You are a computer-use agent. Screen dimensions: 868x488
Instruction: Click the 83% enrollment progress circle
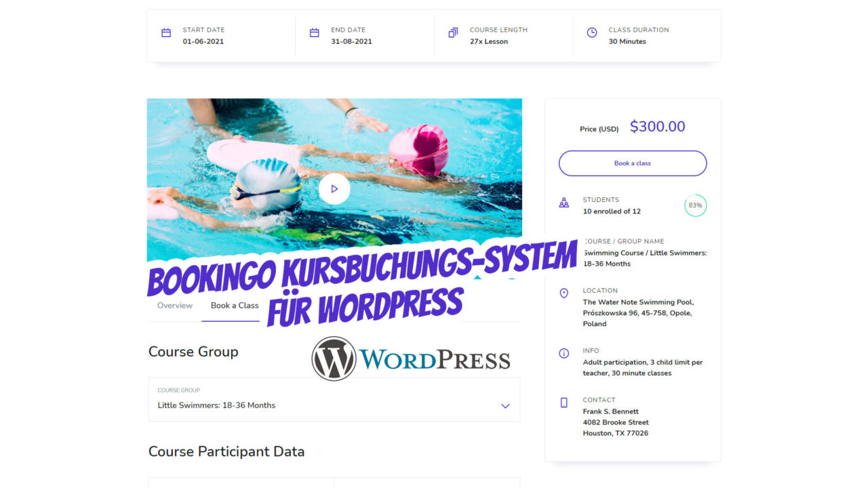click(x=695, y=205)
